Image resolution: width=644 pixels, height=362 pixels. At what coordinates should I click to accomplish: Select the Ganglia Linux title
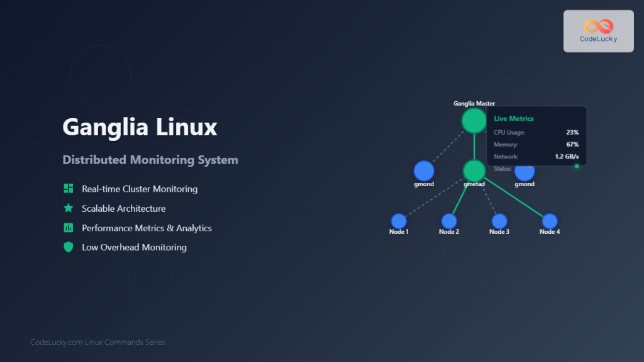pyautogui.click(x=139, y=127)
